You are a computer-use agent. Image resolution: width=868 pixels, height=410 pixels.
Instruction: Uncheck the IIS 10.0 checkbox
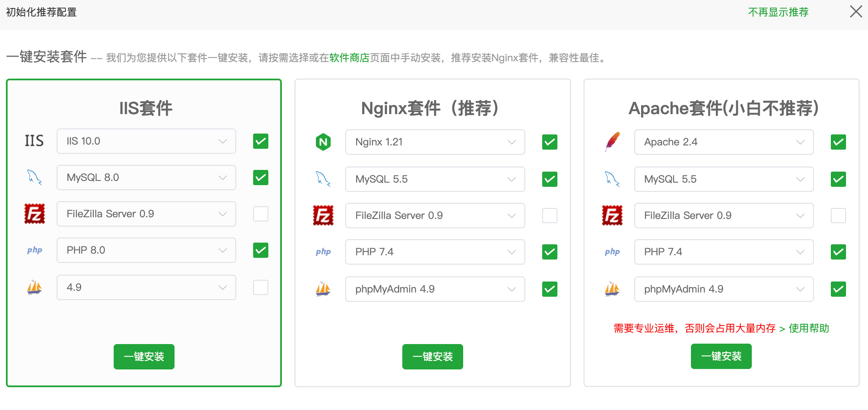261,141
